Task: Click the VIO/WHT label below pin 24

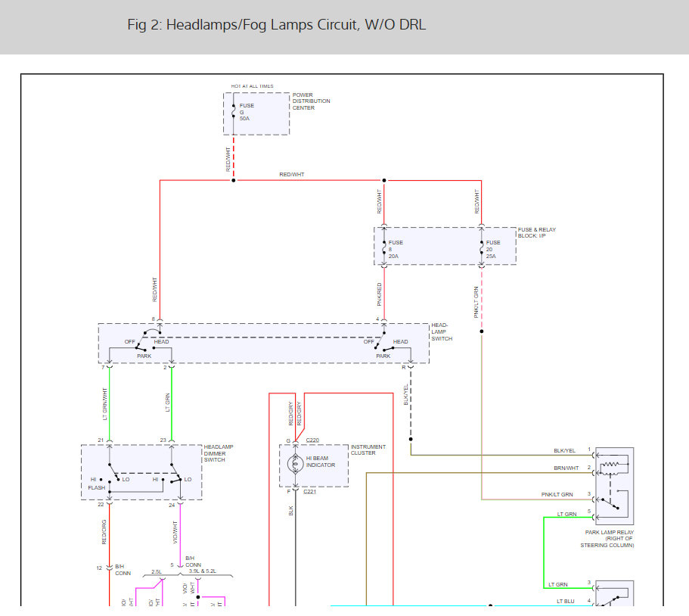Action: [x=175, y=533]
